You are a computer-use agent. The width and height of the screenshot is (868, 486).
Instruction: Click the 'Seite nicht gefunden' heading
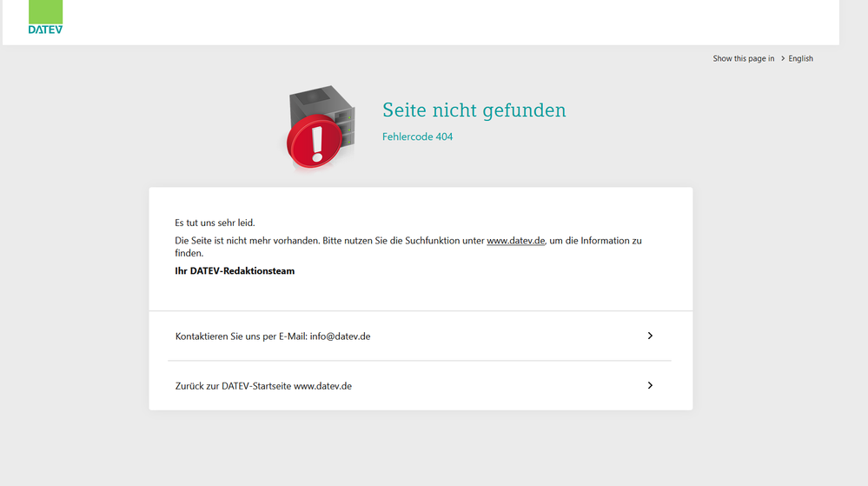pyautogui.click(x=474, y=110)
